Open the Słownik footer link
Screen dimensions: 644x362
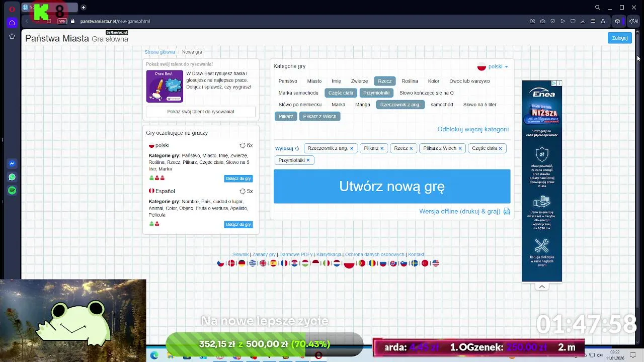[x=240, y=254]
